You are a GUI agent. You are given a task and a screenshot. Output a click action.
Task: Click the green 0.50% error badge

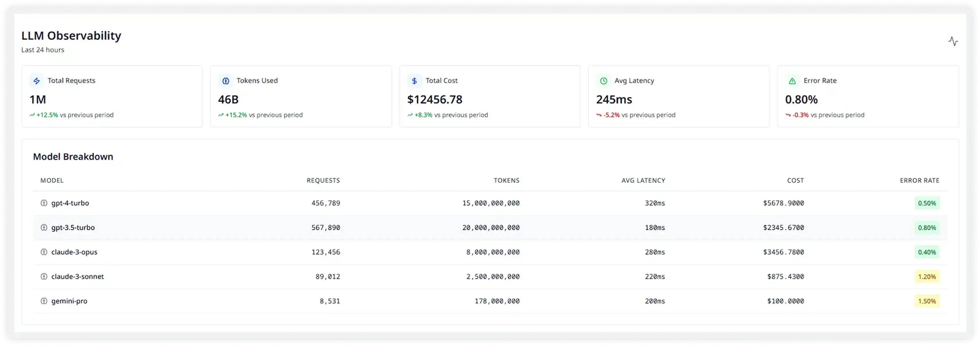[x=927, y=203]
